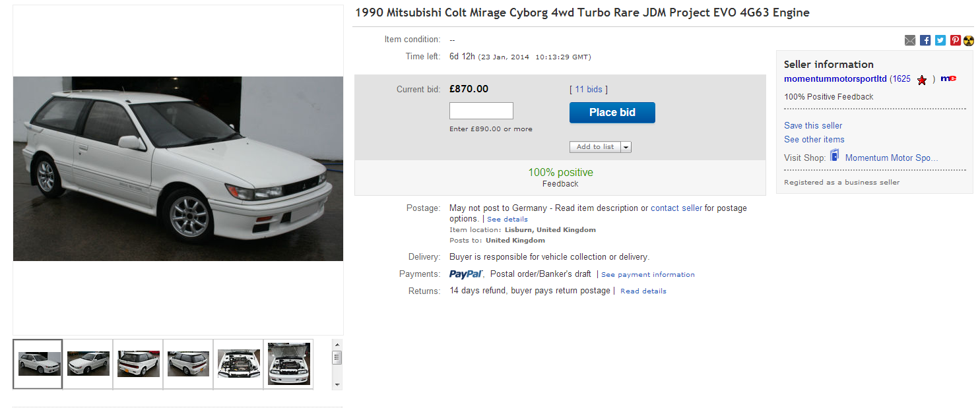Click the email share icon
980x414 pixels.
[x=910, y=41]
